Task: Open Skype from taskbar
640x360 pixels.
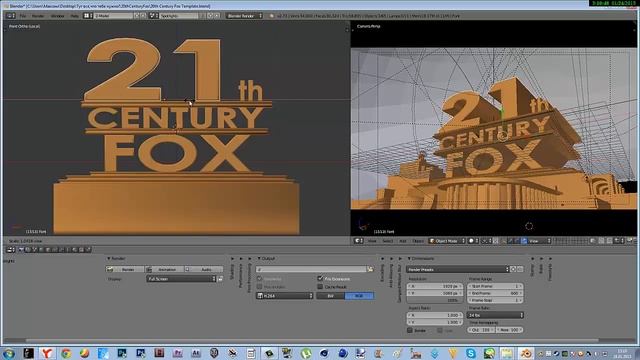Action: click(x=470, y=353)
